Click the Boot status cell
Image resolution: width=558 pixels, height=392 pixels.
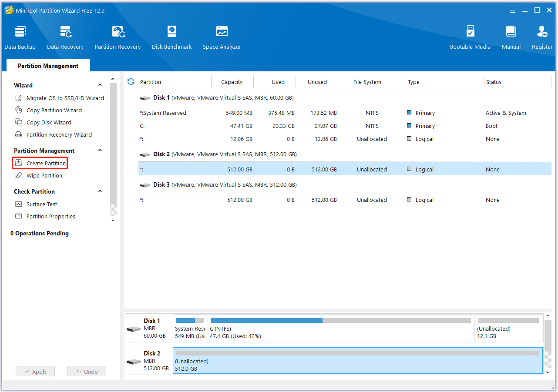[x=492, y=126]
